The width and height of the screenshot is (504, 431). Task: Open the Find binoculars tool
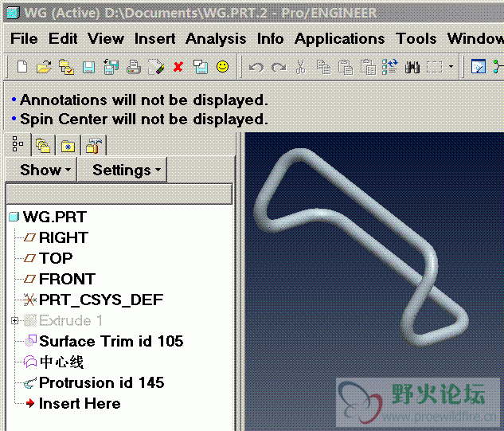[x=412, y=67]
